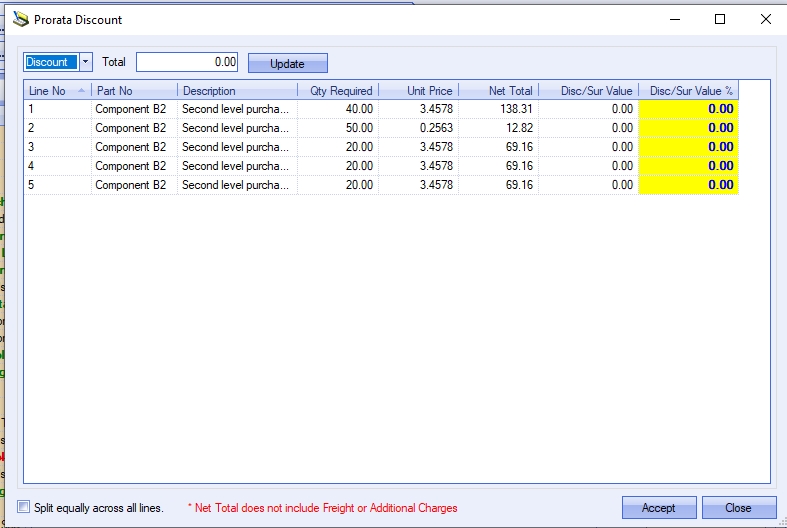Enable Split equally across all lines checkbox
Image resolution: width=787 pixels, height=528 pixels.
(24, 507)
